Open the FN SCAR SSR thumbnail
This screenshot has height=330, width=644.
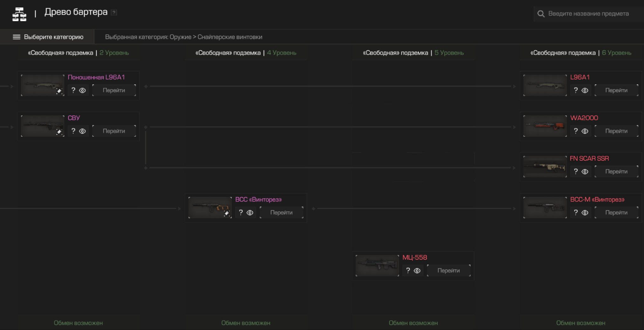545,167
